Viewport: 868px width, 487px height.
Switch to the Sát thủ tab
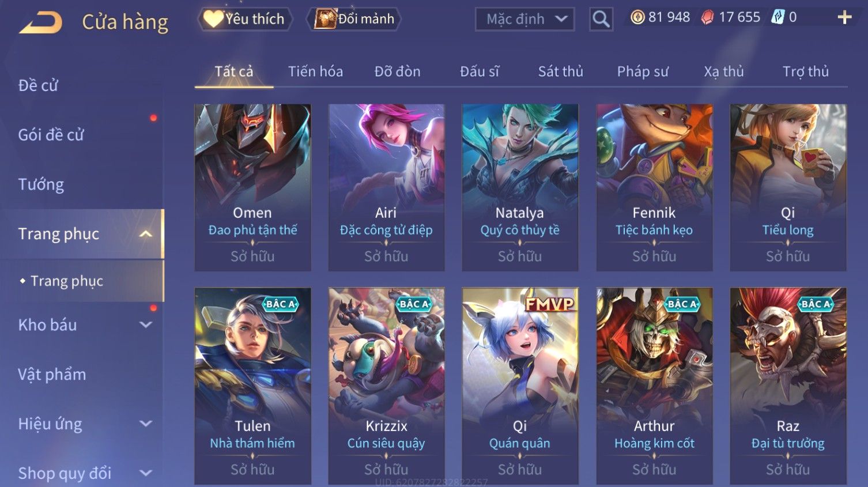560,71
